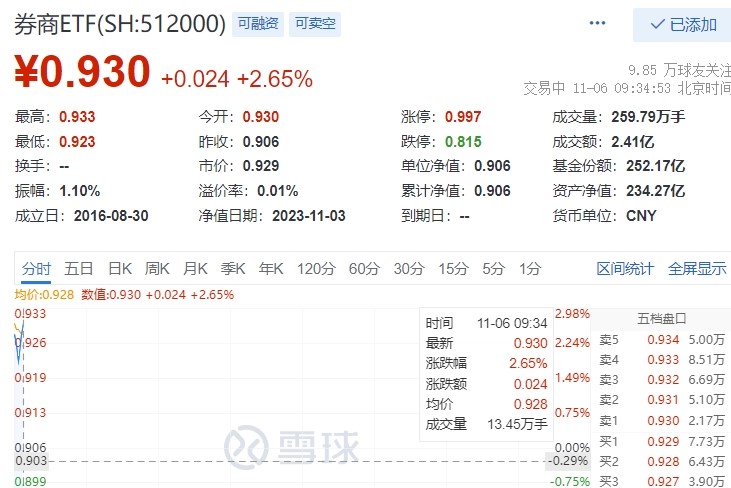Switch to the 日K chart tab
Image resolution: width=731 pixels, height=488 pixels.
pyautogui.click(x=120, y=269)
